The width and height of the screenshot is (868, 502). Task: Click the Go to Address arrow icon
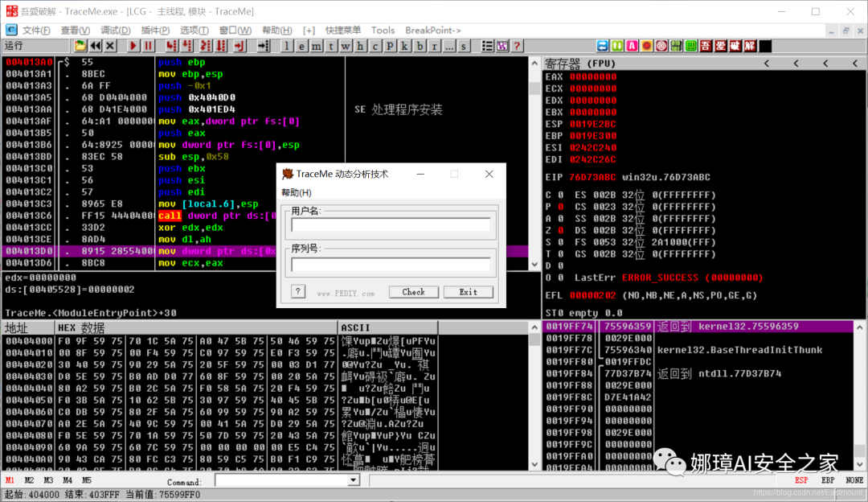[x=264, y=46]
